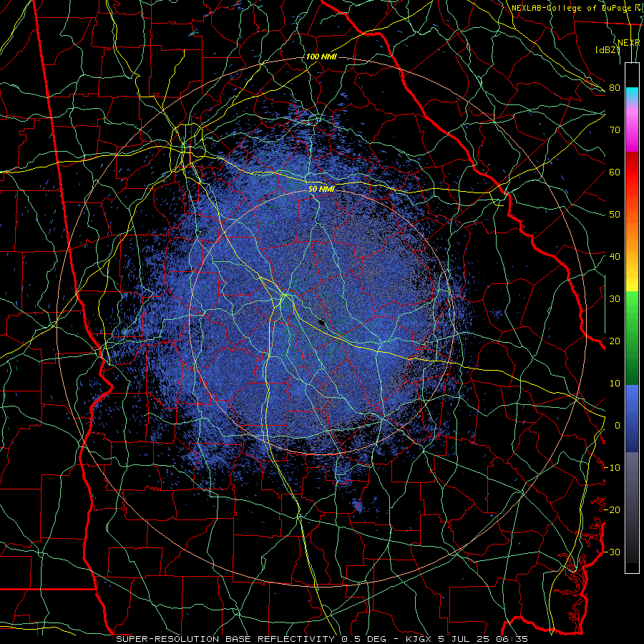
Task: Click the [dBZ] units label
Action: [608, 49]
